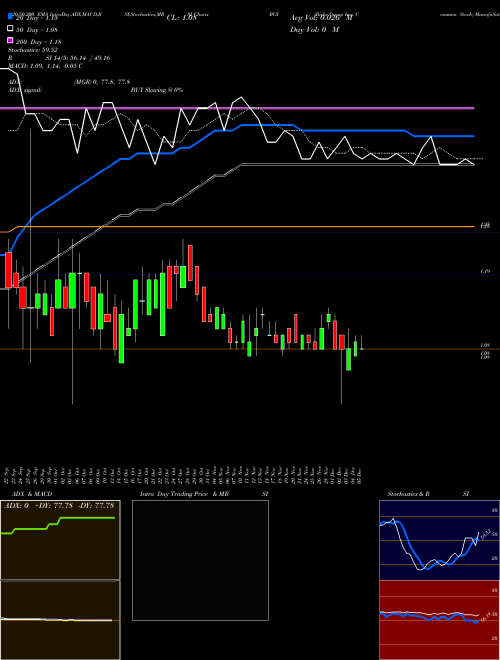Click the tallest red candle at the price peak
This screenshot has width=500, height=660.
click(x=190, y=263)
